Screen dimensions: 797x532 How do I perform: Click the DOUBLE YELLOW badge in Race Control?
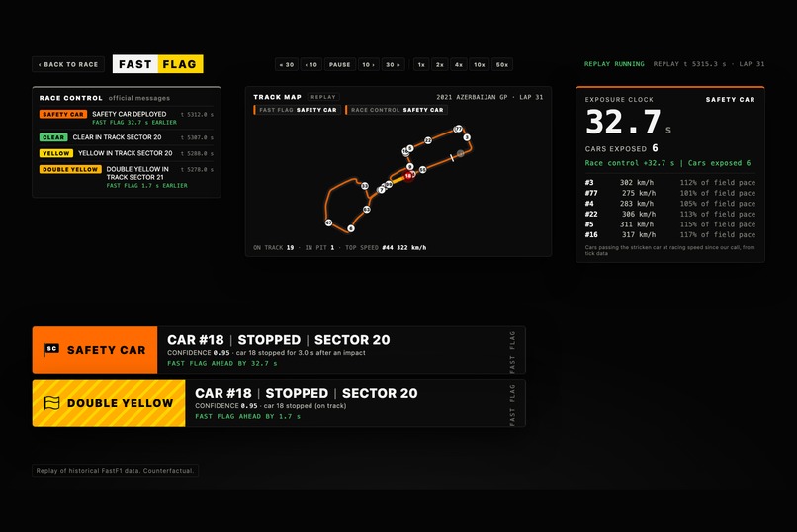click(x=70, y=170)
